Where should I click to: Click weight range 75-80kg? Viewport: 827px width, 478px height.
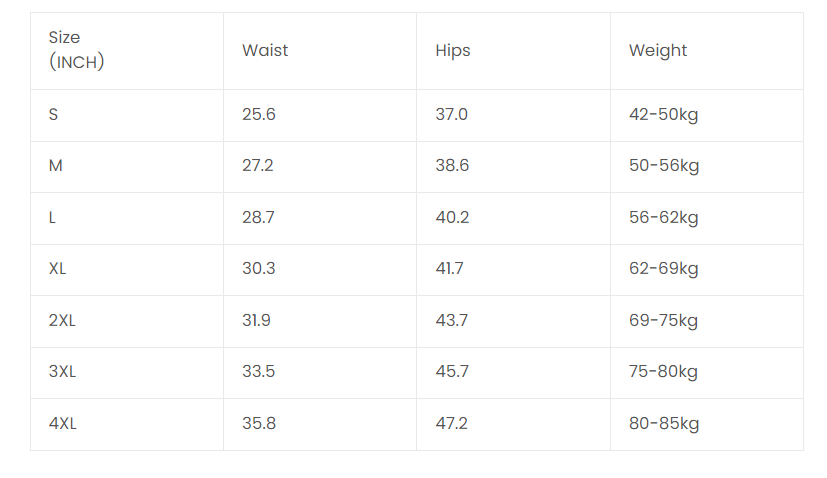click(664, 372)
